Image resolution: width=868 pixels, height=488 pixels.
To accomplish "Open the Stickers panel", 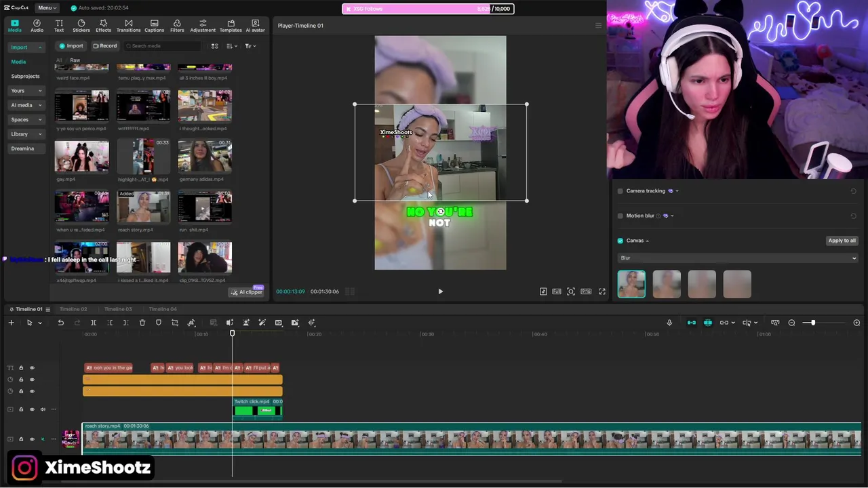I will click(x=81, y=26).
